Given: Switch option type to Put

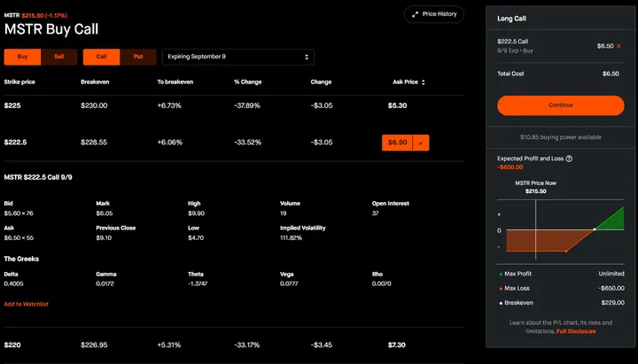Looking at the screenshot, I should [x=138, y=57].
